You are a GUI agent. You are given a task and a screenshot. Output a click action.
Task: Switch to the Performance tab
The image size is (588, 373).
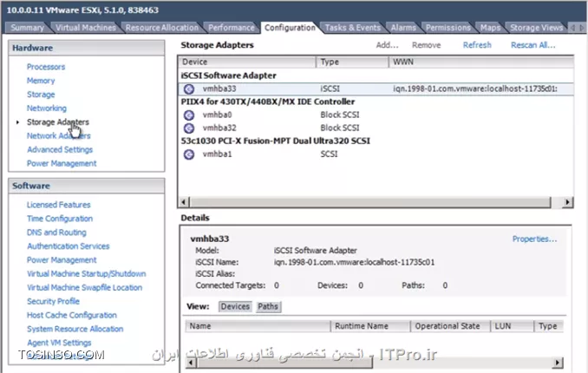point(231,28)
